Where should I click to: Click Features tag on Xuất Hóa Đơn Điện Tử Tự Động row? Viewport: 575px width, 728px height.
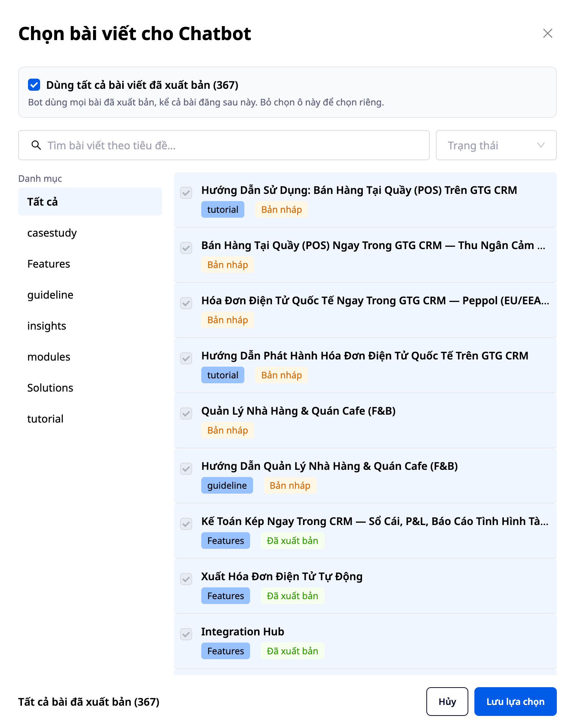tap(225, 596)
